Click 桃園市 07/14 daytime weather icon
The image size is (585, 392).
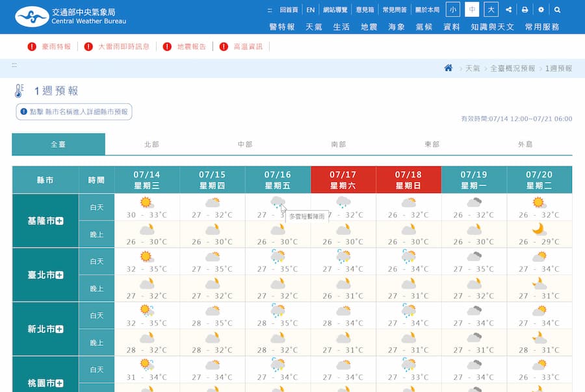[x=147, y=365]
